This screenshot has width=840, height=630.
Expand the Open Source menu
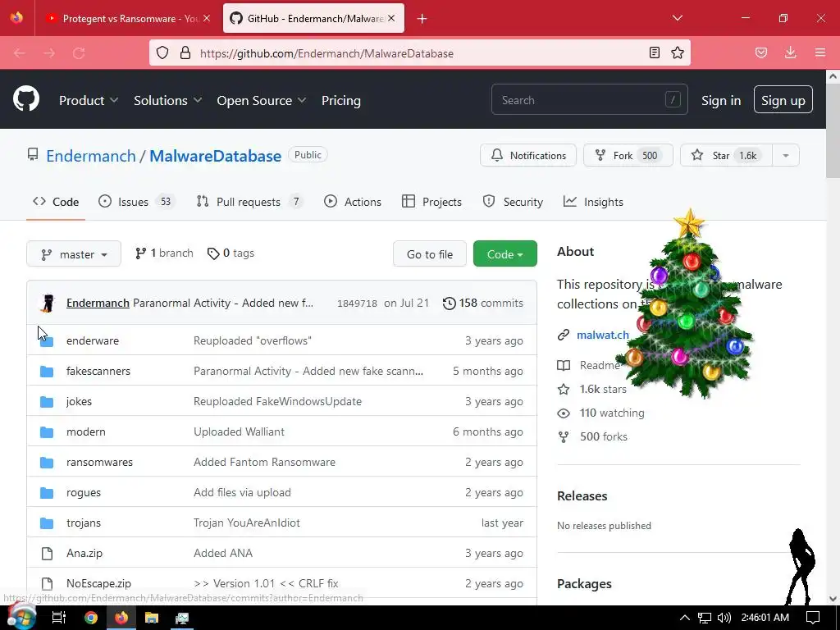click(x=262, y=100)
